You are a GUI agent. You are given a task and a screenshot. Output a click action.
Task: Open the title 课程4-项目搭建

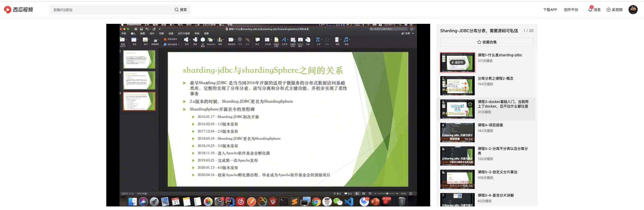[490, 125]
